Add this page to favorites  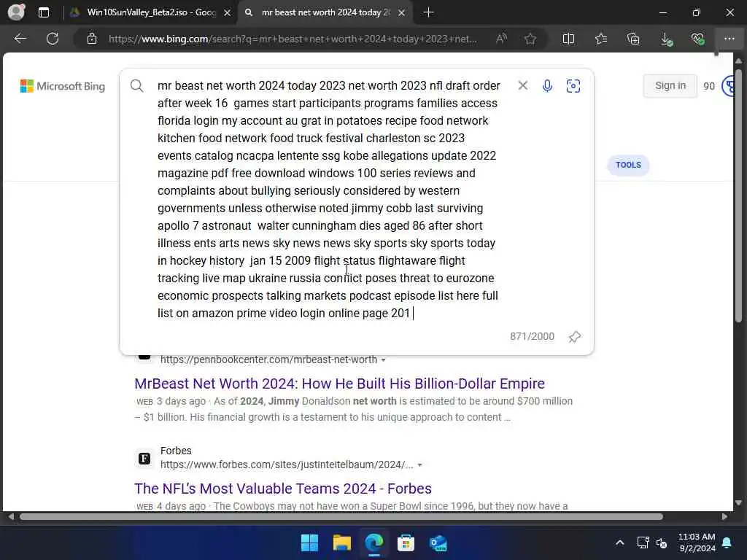click(530, 39)
